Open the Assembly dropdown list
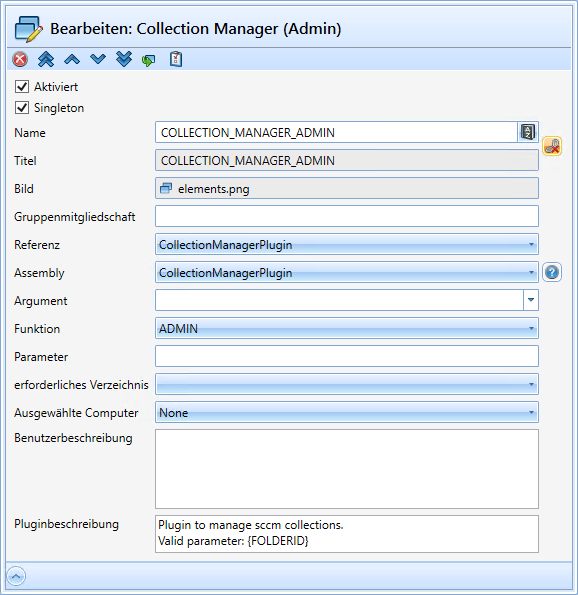The height and width of the screenshot is (595, 578). coord(346,272)
